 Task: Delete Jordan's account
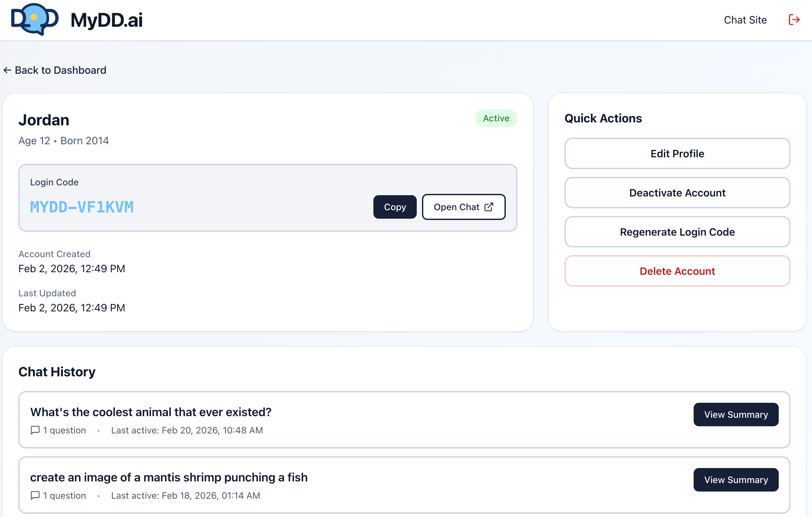[677, 271]
